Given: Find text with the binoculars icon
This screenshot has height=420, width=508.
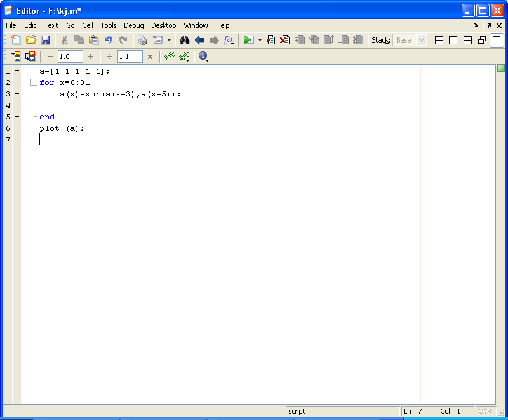Looking at the screenshot, I should pyautogui.click(x=184, y=40).
